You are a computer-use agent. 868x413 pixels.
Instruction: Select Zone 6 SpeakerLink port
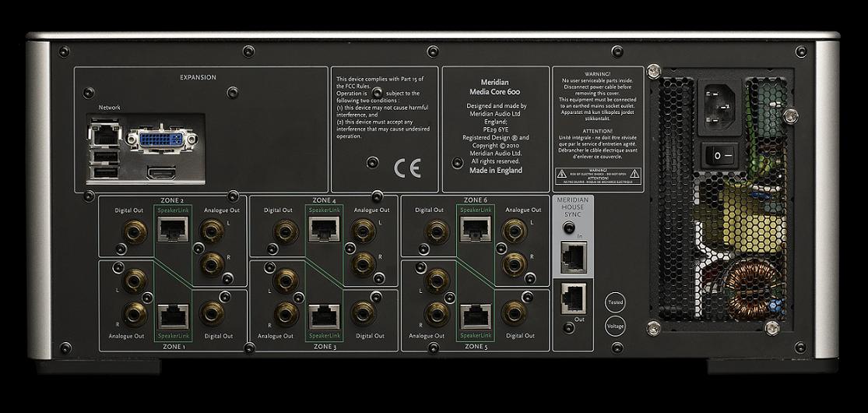point(476,228)
